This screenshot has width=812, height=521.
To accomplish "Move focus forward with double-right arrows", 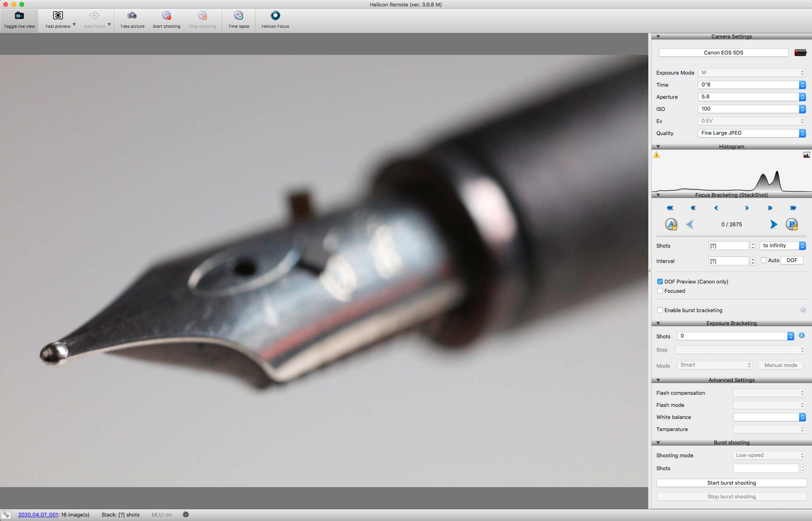I will pos(770,208).
